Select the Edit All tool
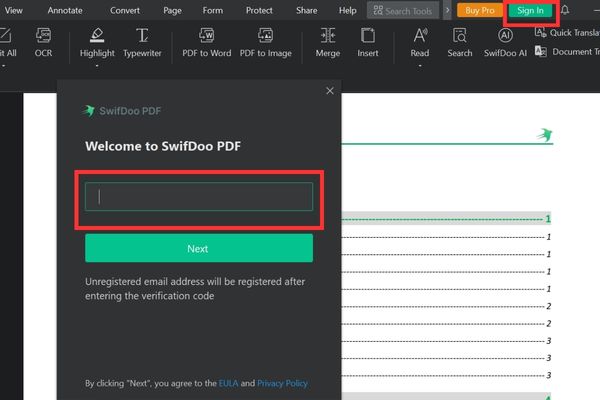Image resolution: width=600 pixels, height=400 pixels. pos(7,42)
